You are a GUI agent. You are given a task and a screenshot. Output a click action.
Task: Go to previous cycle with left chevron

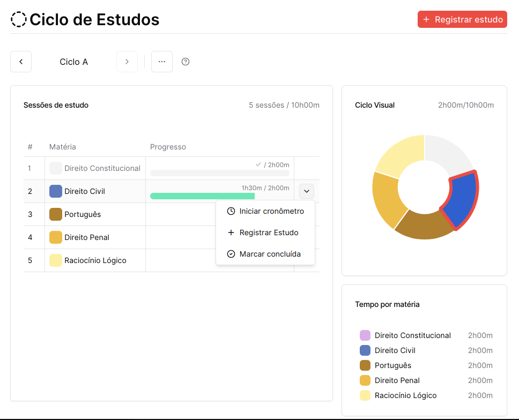tap(21, 62)
